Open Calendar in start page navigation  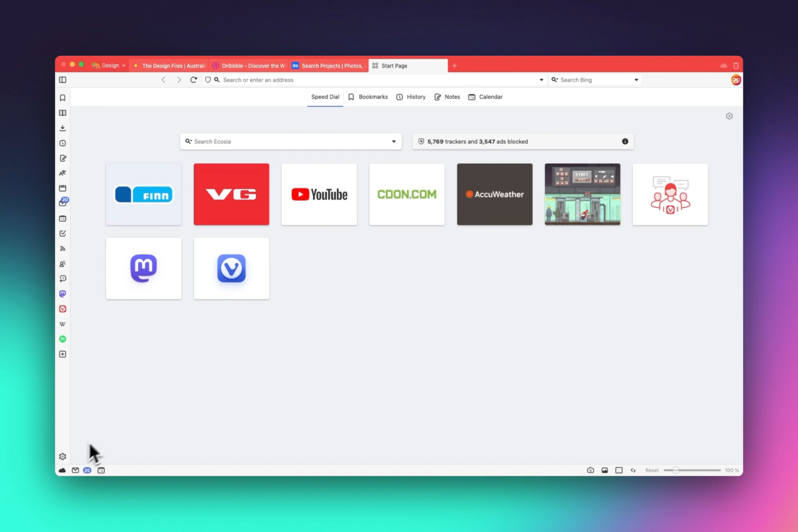tap(485, 97)
